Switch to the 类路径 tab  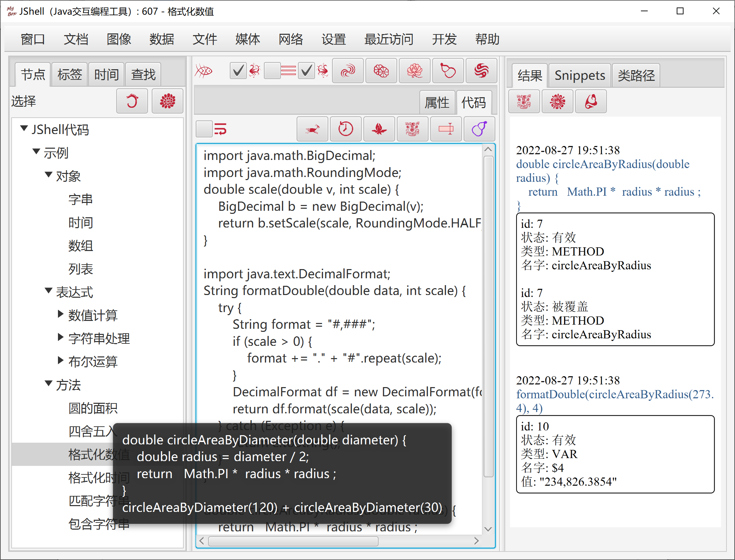(x=636, y=75)
